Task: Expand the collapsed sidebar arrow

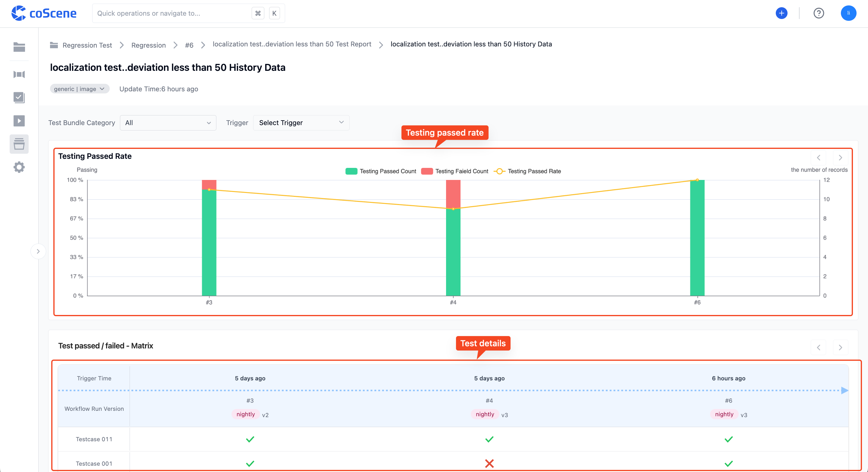Action: click(38, 251)
